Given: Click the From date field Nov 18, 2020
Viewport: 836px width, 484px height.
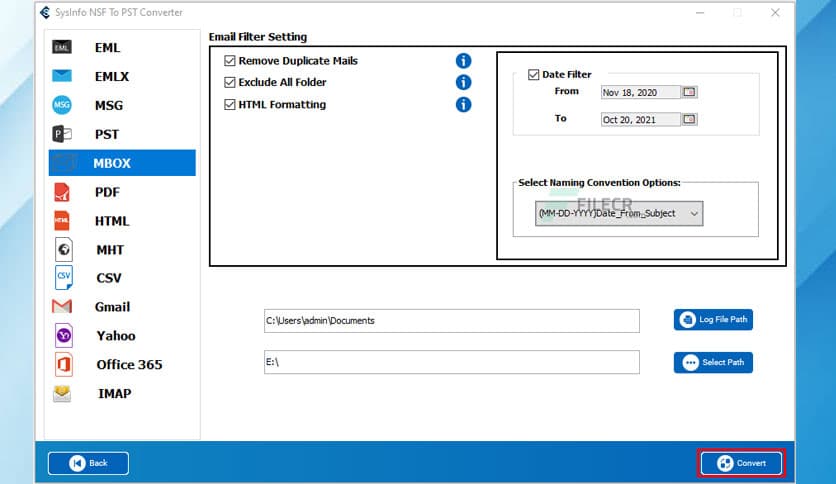Looking at the screenshot, I should pyautogui.click(x=640, y=92).
